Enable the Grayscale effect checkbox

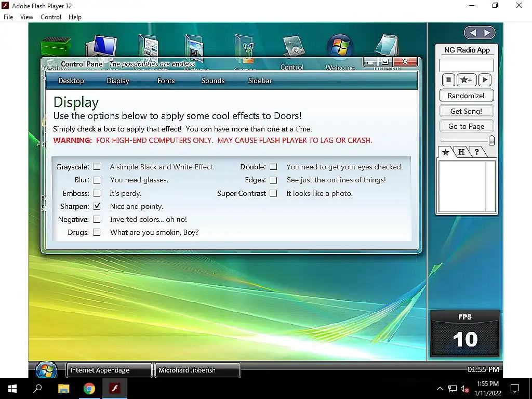click(x=97, y=167)
